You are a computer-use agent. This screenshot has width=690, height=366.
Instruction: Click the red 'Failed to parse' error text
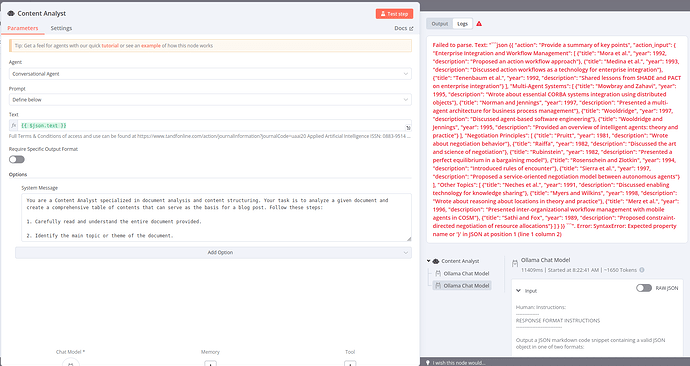click(x=556, y=139)
